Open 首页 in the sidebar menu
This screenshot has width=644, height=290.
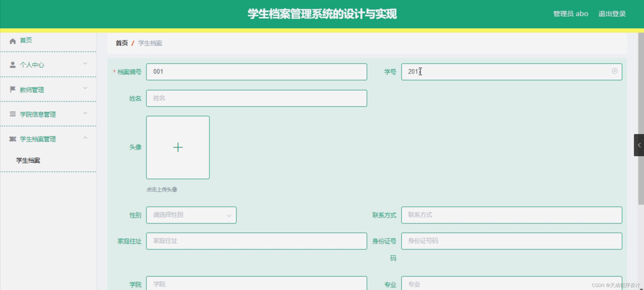click(x=26, y=40)
